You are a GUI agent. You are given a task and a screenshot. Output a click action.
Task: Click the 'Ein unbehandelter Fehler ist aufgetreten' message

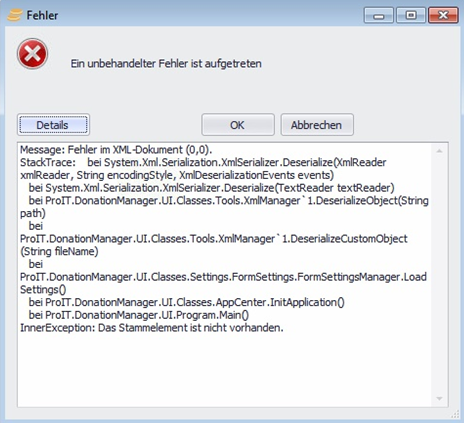[166, 63]
